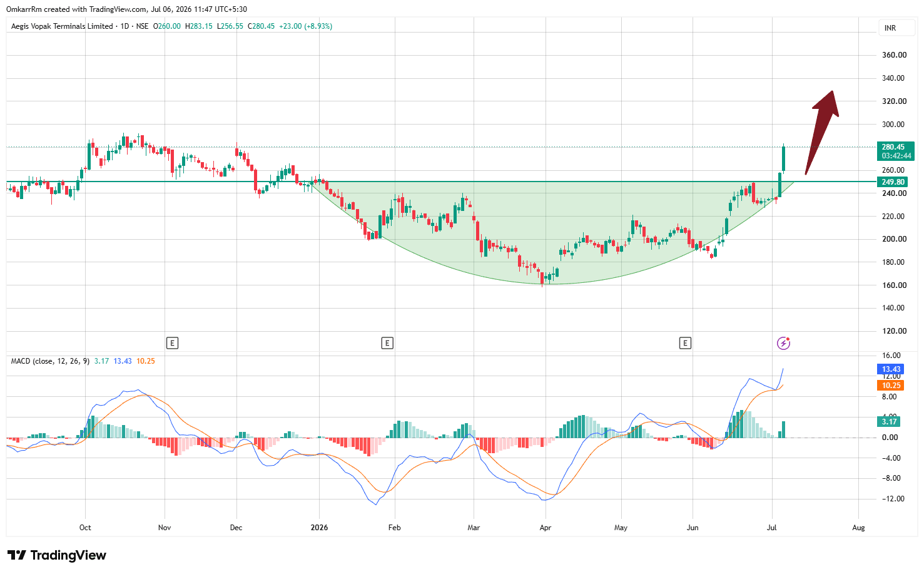
Task: Click the "OmkarrRm created with TradingView.com" header text
Action: (76, 9)
